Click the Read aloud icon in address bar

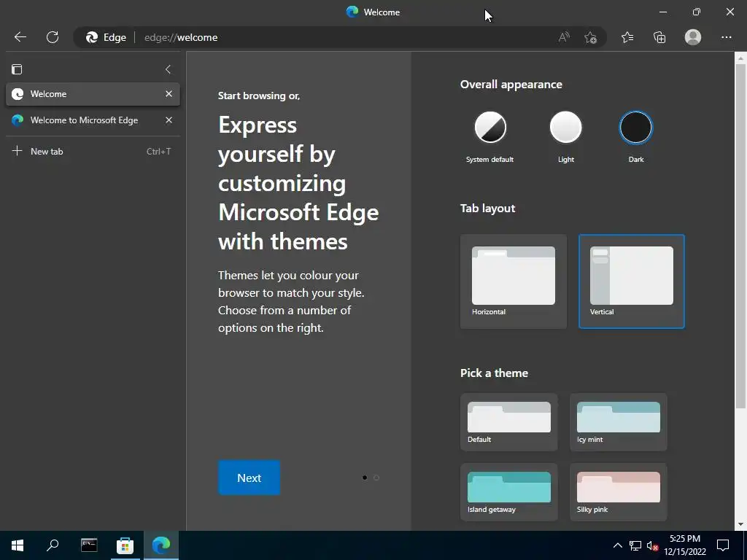tap(564, 37)
